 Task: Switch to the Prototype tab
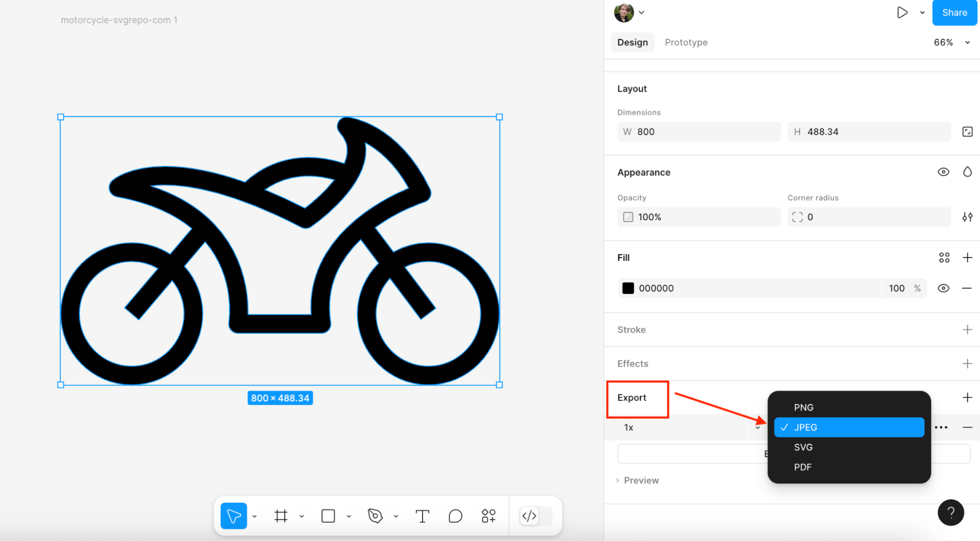(686, 42)
